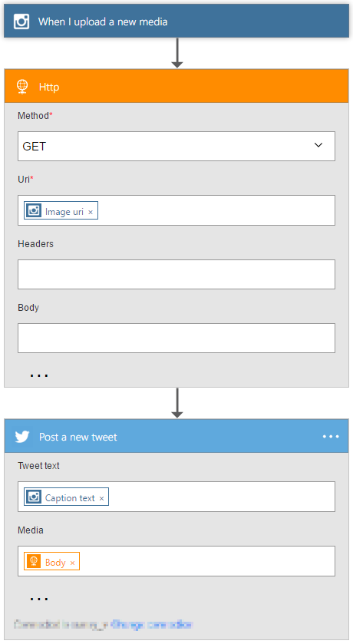Viewport: 353px width, 644px height.
Task: Click empty area of the Tweet text field
Action: (222, 497)
